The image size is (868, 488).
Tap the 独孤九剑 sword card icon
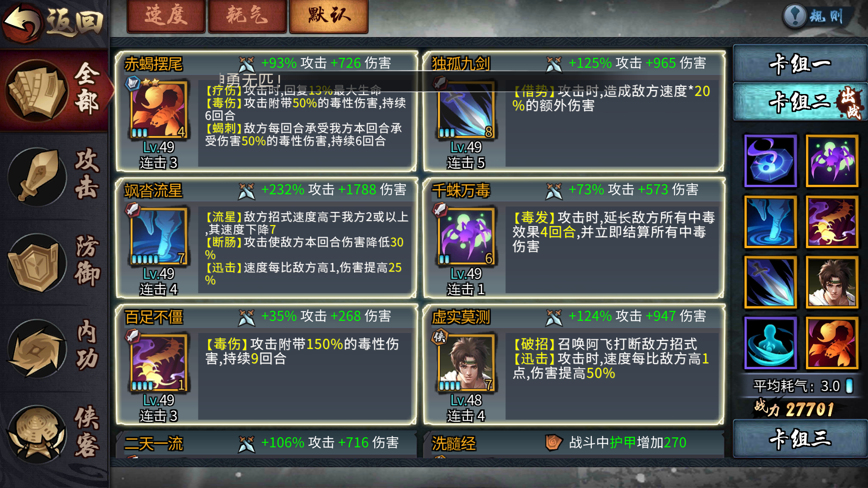click(466, 109)
